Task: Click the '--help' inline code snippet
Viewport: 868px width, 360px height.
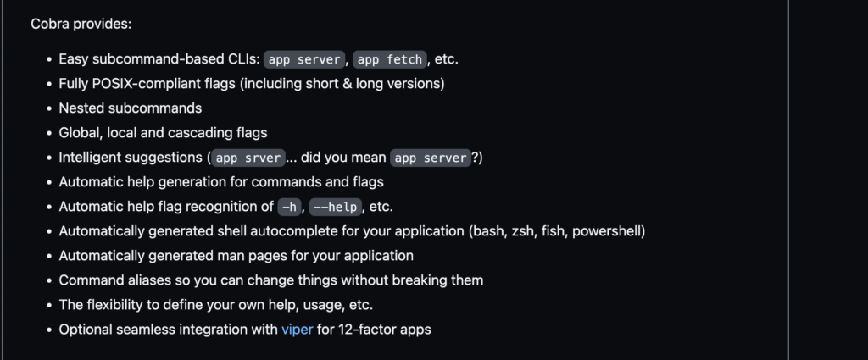Action: tap(336, 207)
